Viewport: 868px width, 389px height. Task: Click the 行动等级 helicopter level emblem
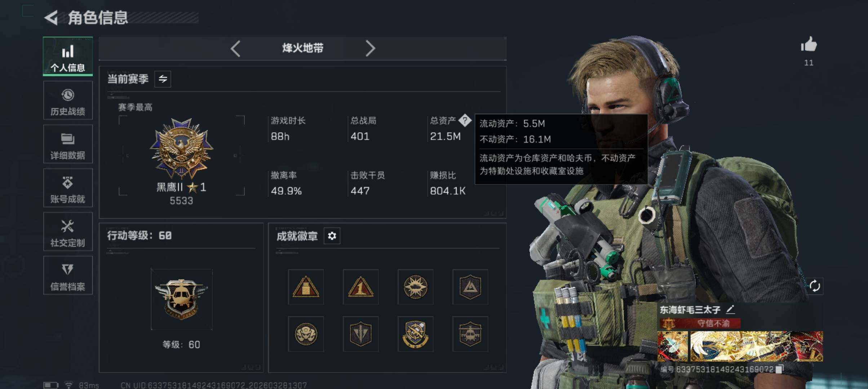pyautogui.click(x=182, y=299)
